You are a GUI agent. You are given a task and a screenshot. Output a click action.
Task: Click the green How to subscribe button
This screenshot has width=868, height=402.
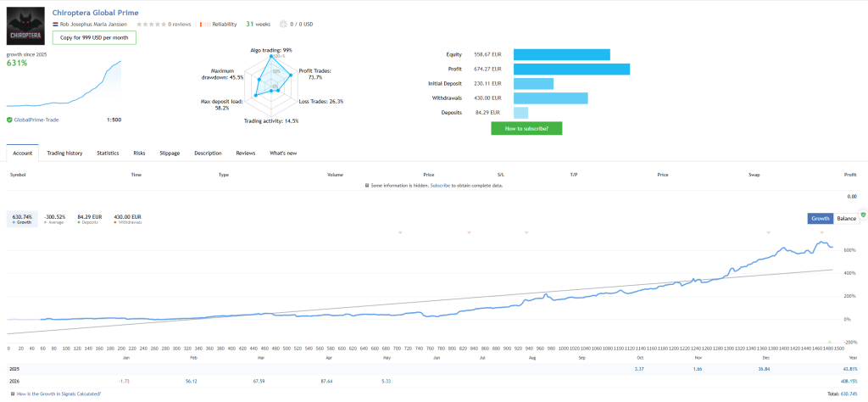526,128
